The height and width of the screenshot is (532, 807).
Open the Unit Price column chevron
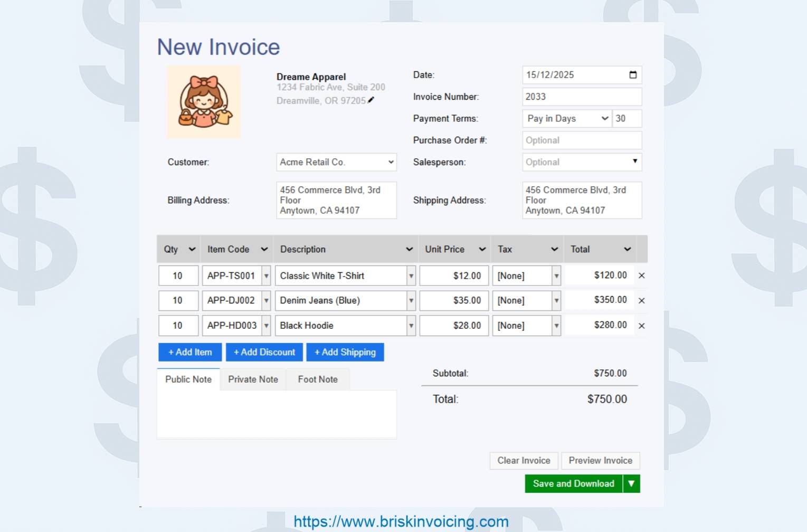pyautogui.click(x=482, y=249)
